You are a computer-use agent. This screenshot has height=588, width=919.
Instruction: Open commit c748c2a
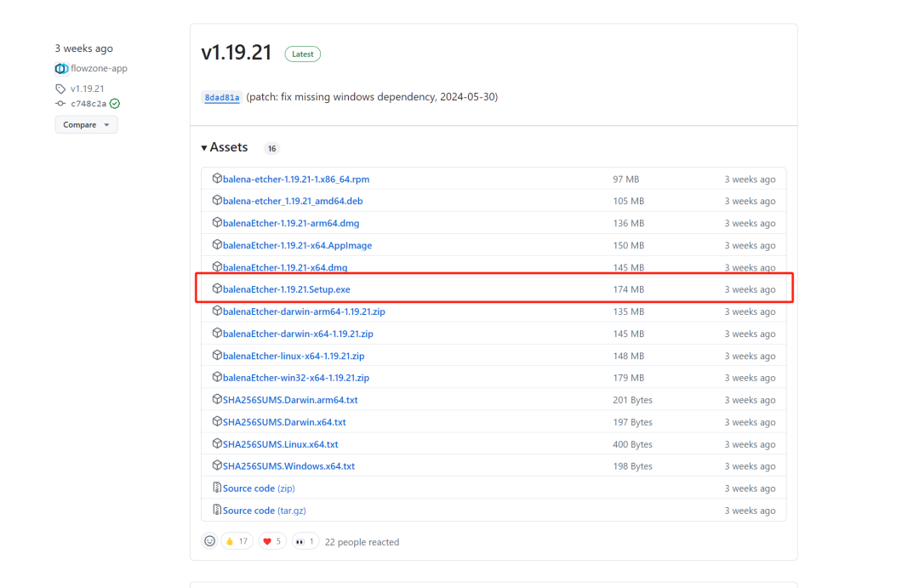click(88, 105)
